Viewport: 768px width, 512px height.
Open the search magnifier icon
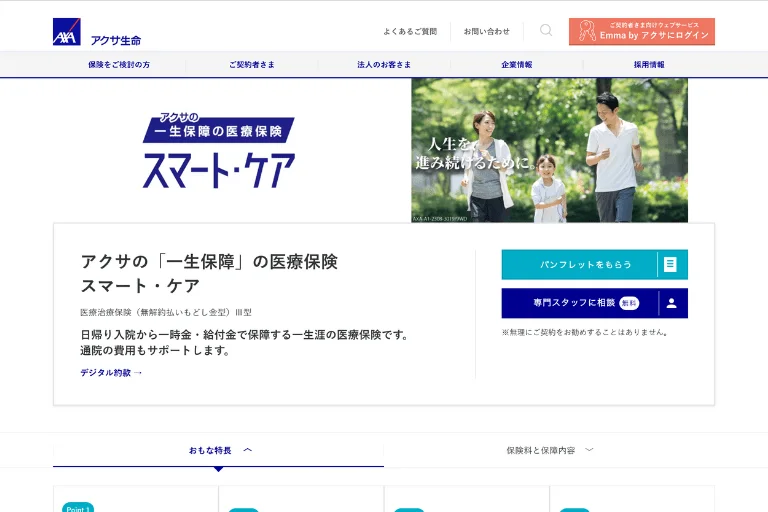coord(546,30)
